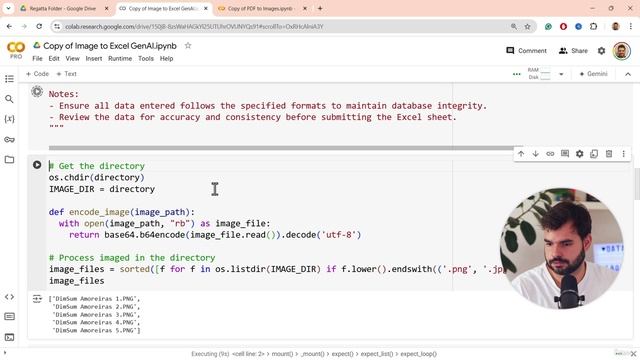Viewport: 640px width, 360px height.
Task: Open notebook settings gear in header
Action: (601, 51)
